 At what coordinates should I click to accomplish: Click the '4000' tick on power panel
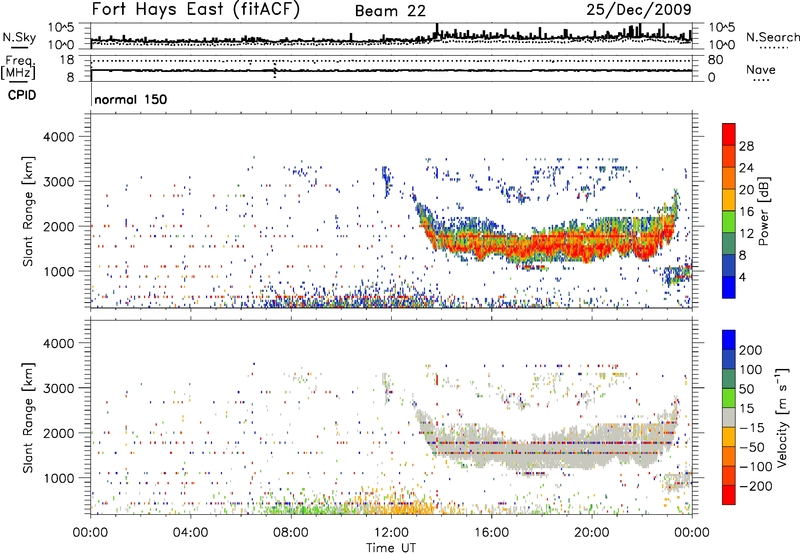pyautogui.click(x=58, y=137)
